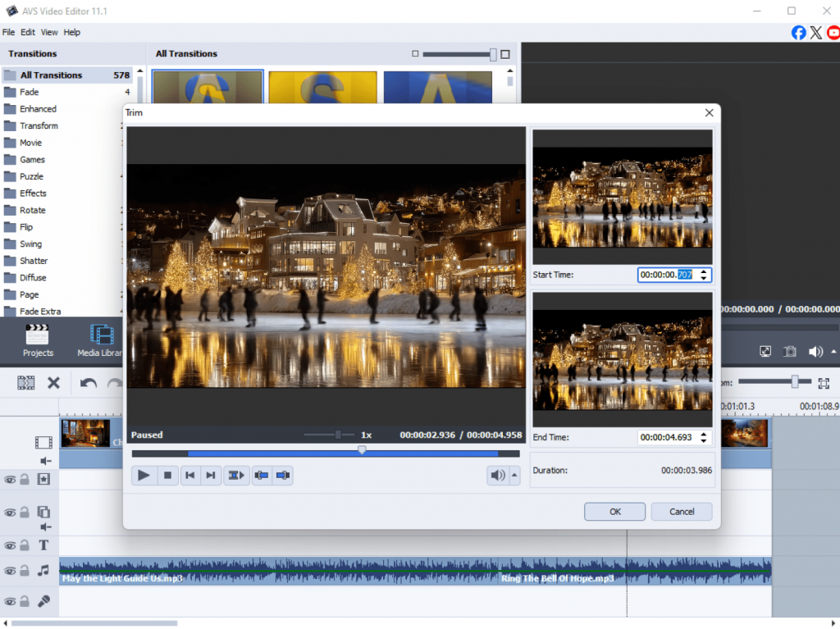Open the Help menu
Viewport: 840px width, 629px height.
pyautogui.click(x=72, y=32)
